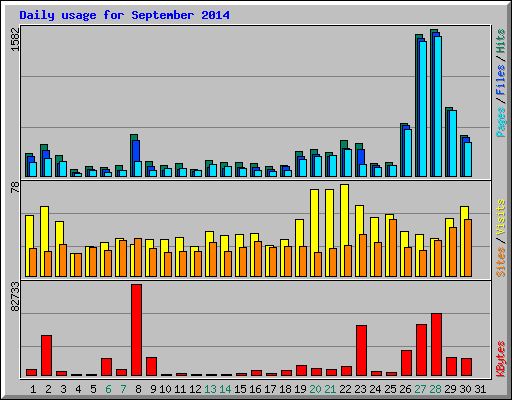The image size is (512, 400).
Task: Click the green 'Hits' legend label
Action: (500, 41)
